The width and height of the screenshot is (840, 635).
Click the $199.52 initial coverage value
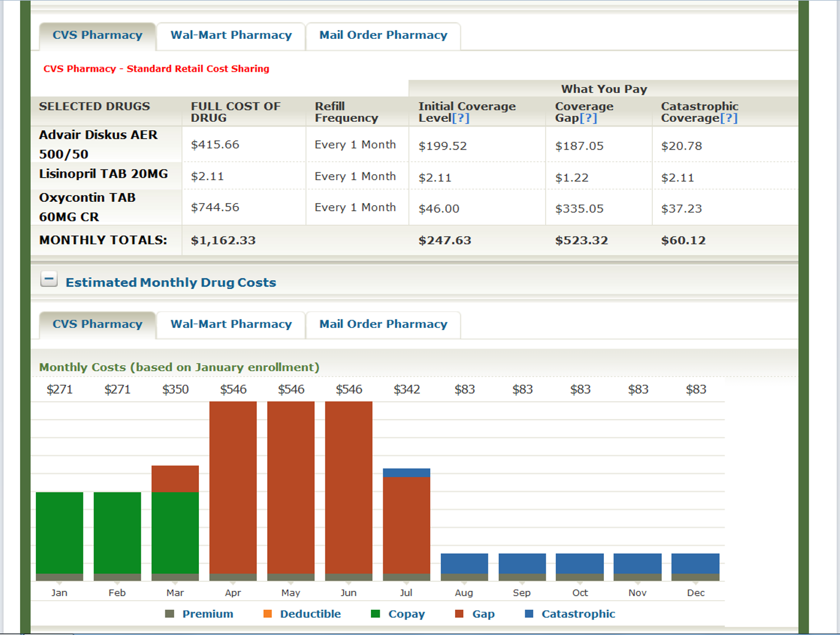pyautogui.click(x=443, y=146)
